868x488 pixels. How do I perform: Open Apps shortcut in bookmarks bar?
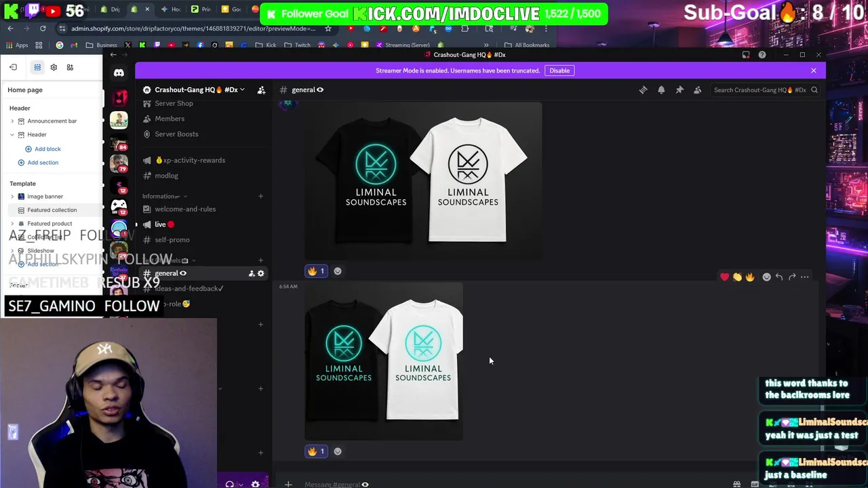tap(17, 45)
